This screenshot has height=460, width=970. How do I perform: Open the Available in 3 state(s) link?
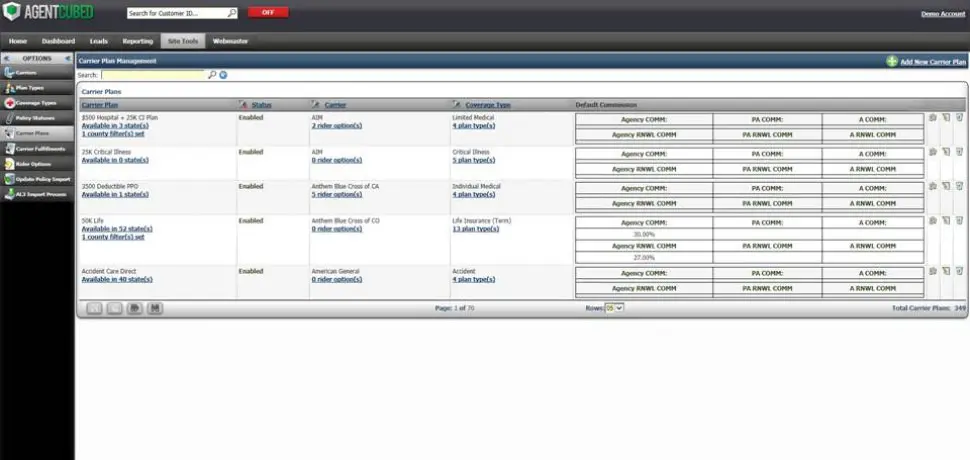click(x=115, y=126)
